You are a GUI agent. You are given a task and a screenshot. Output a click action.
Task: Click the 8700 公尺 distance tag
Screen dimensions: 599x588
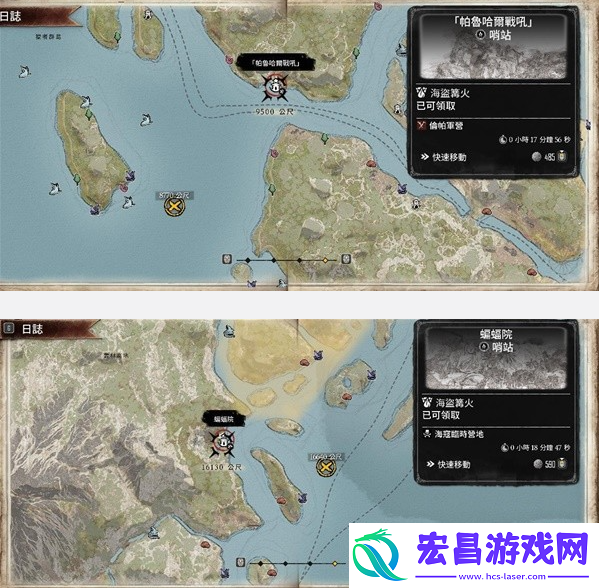coord(175,195)
